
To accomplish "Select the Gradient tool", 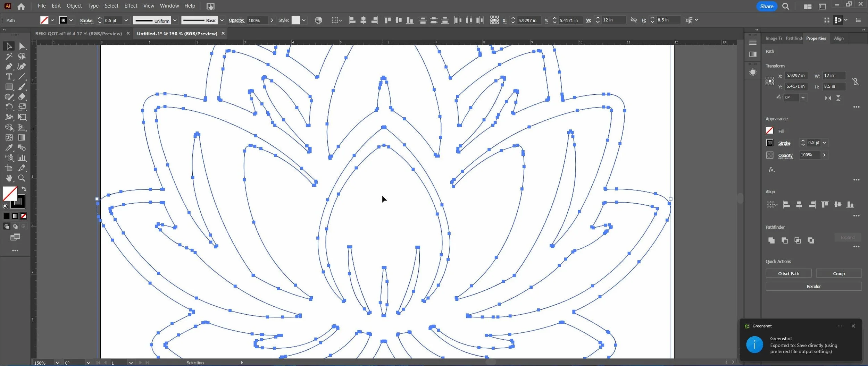I will click(22, 137).
